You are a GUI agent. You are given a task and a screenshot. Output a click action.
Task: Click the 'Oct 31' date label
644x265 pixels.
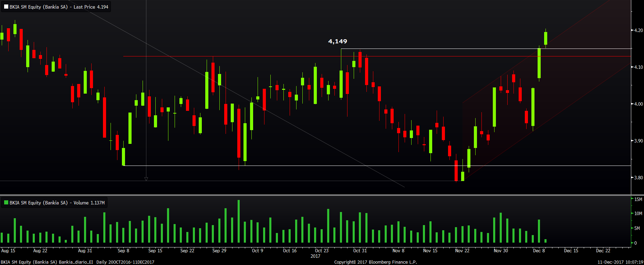(x=360, y=251)
